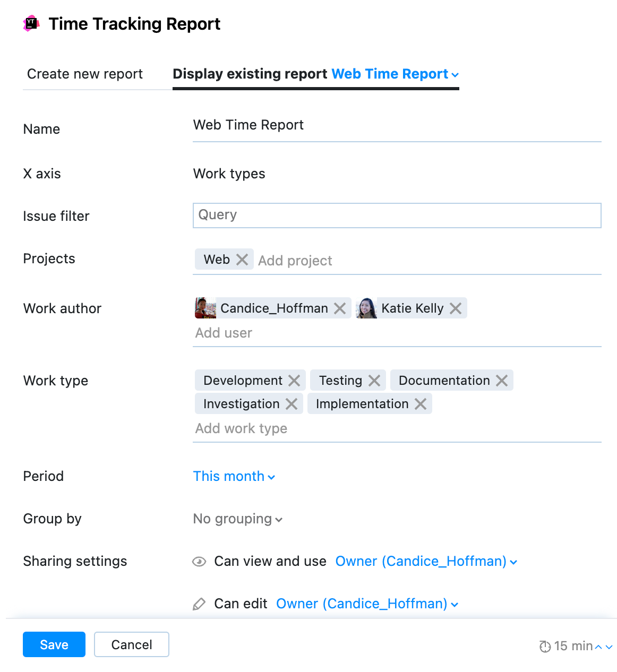The image size is (617, 672).
Task: Open the This month period dropdown
Action: tap(234, 476)
